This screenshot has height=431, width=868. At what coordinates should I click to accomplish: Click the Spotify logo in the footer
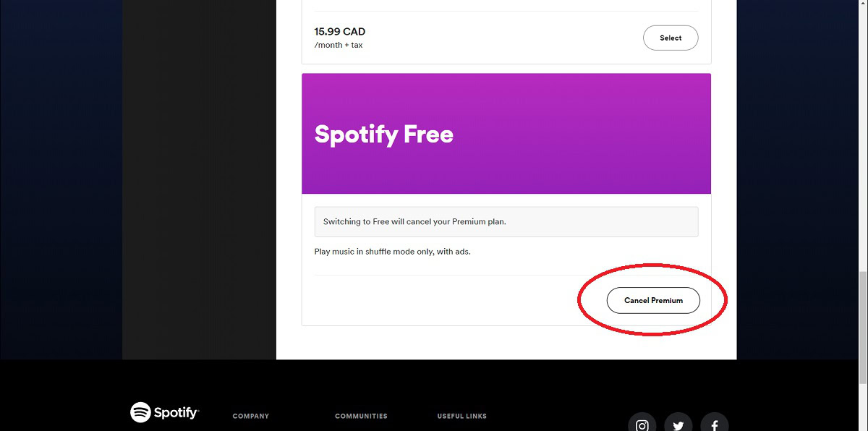164,412
